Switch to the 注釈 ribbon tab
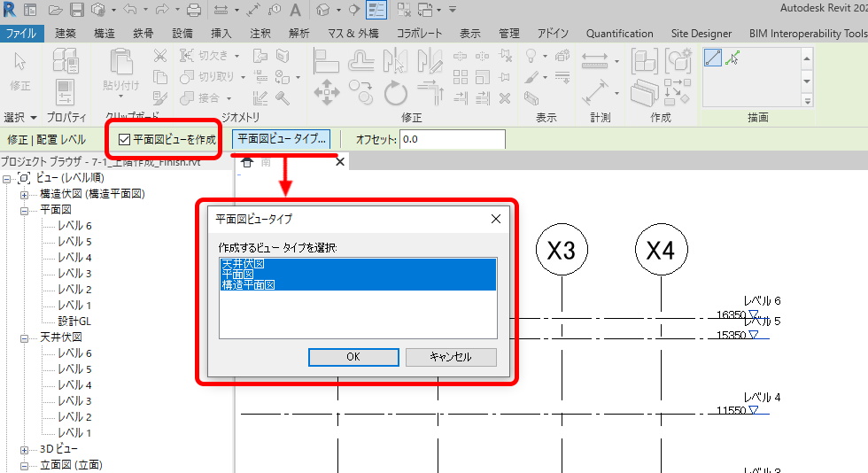The image size is (868, 473). click(x=260, y=34)
